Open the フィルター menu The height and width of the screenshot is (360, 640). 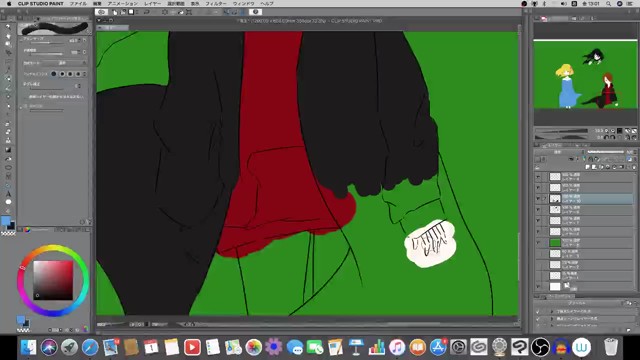[x=216, y=3]
